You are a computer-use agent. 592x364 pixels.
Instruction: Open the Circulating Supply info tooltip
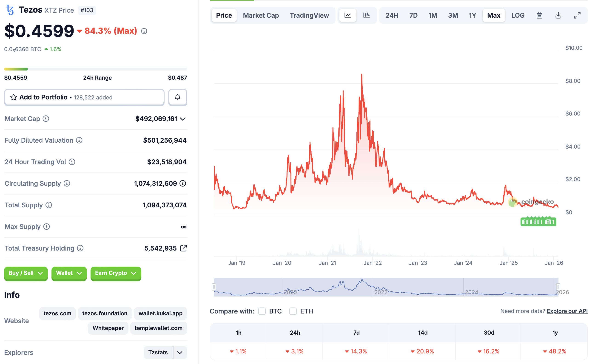click(67, 183)
